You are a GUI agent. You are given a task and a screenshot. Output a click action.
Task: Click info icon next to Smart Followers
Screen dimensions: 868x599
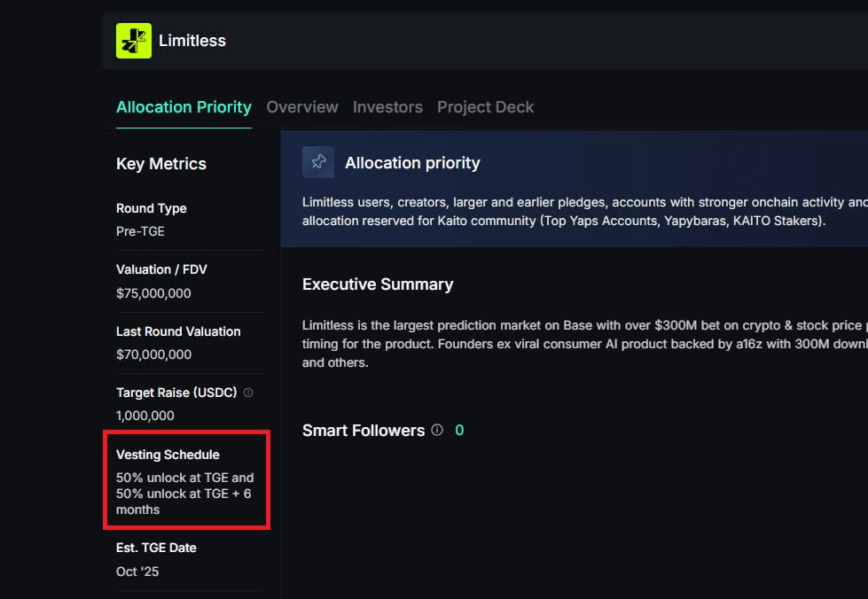[437, 431]
